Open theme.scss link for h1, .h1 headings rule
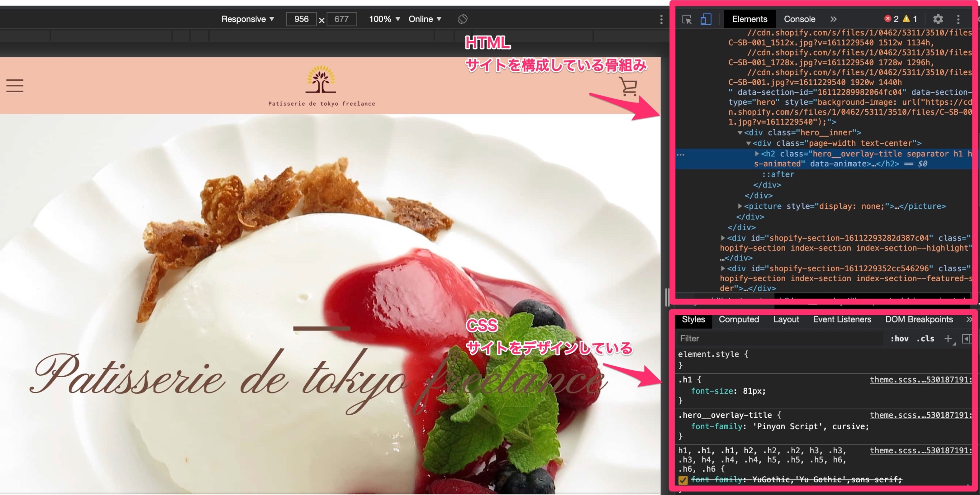This screenshot has width=980, height=495. tap(921, 451)
